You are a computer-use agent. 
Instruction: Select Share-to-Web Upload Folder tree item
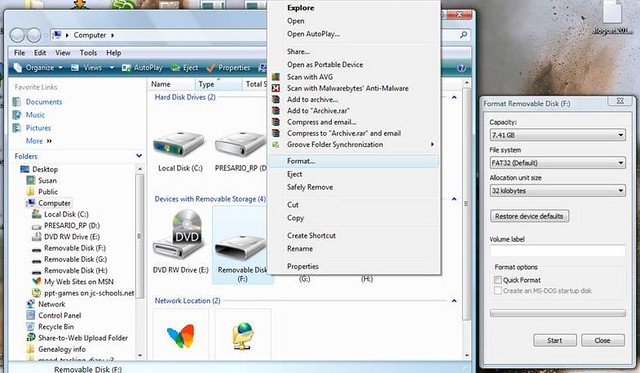pos(83,338)
